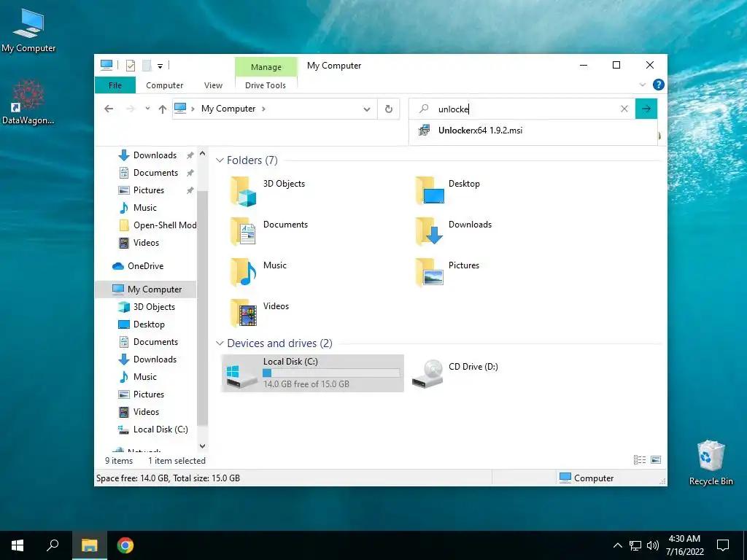Select the Desktop folder icon

429,191
